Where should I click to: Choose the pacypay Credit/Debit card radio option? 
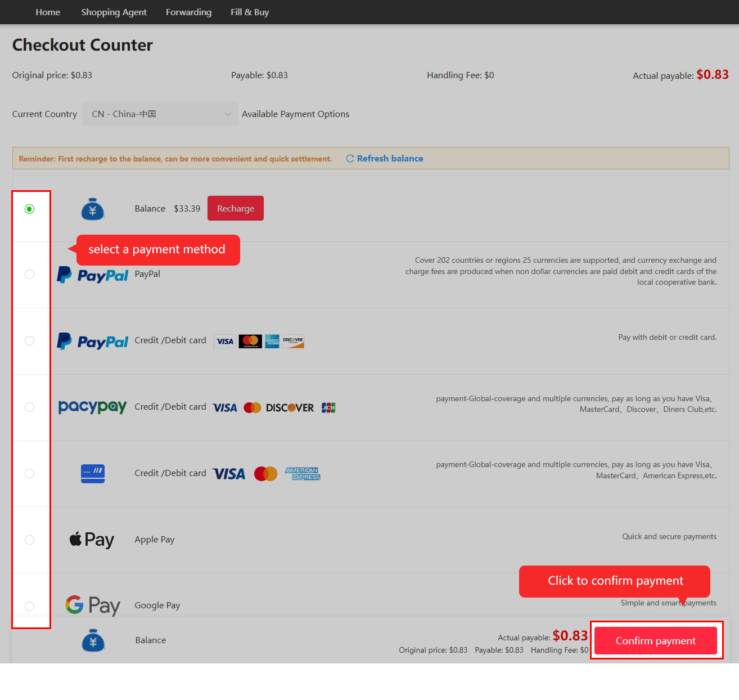click(30, 407)
